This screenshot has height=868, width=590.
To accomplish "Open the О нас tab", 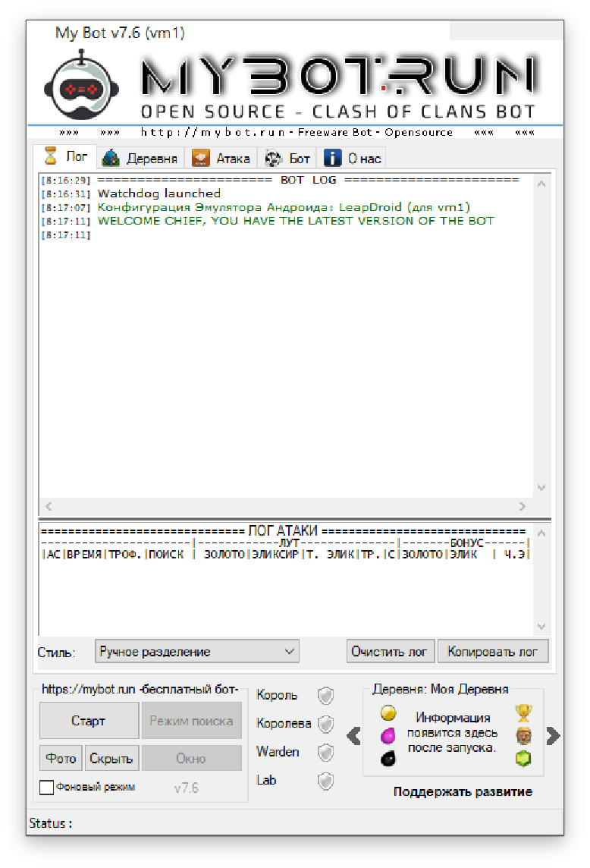I will point(353,159).
